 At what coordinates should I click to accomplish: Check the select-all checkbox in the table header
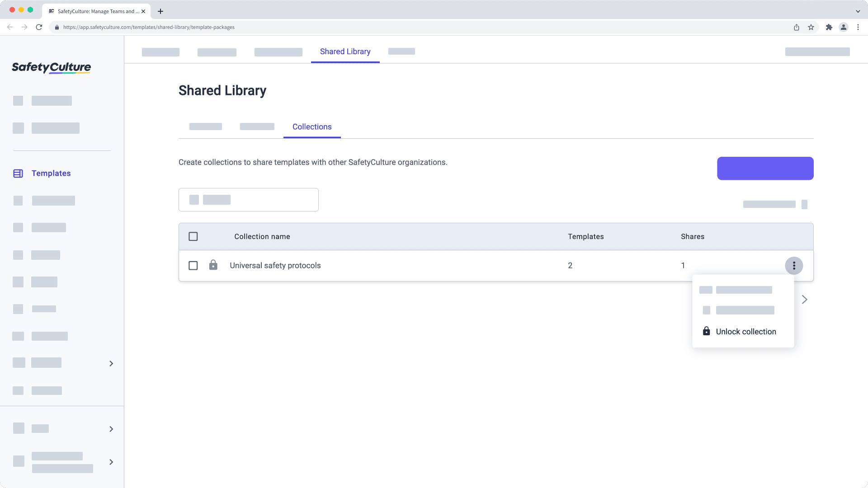click(193, 236)
